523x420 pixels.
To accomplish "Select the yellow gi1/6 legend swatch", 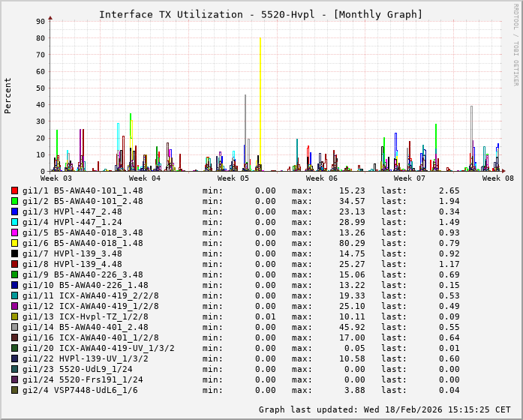I will [x=15, y=243].
